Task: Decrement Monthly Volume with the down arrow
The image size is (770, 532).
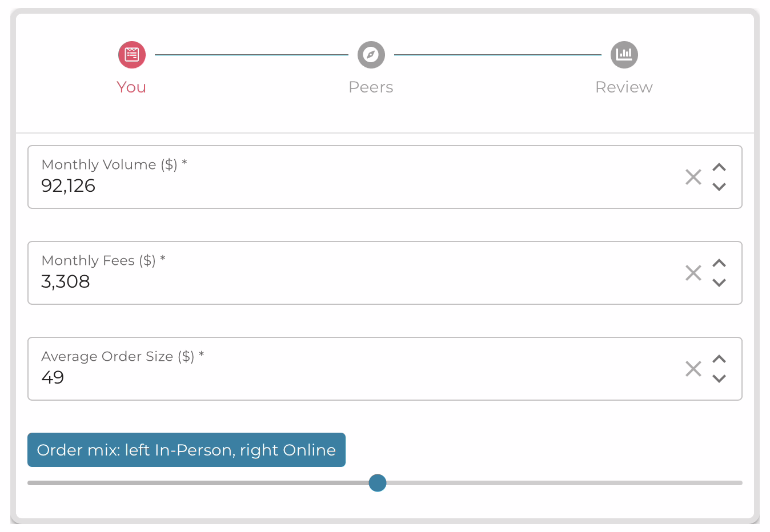Action: pyautogui.click(x=719, y=186)
